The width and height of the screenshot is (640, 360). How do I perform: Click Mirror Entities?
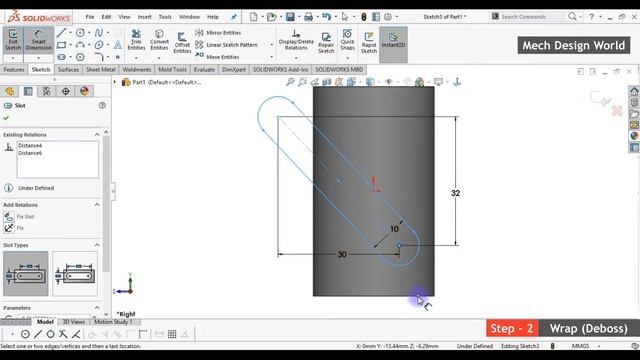click(218, 33)
